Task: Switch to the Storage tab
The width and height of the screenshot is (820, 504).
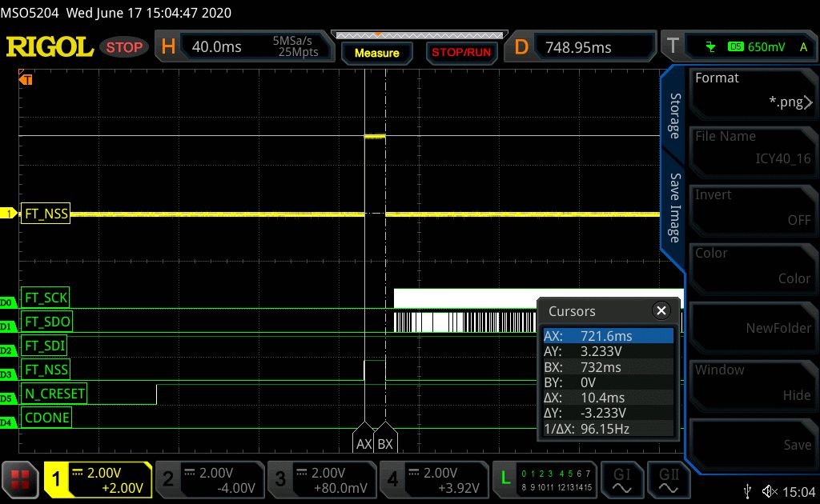Action: tap(674, 117)
